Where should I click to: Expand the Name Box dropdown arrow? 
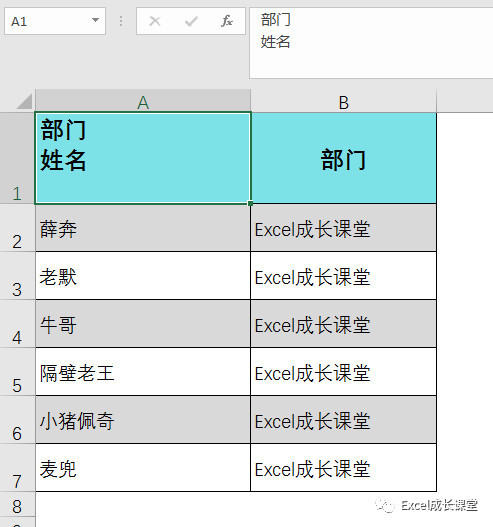coord(95,20)
